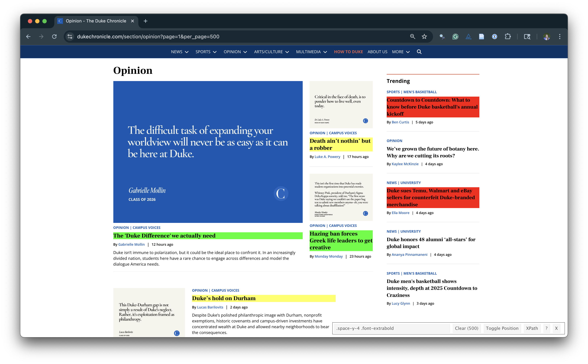
Task: Open site search magnifier in navigation bar
Action: pyautogui.click(x=419, y=52)
